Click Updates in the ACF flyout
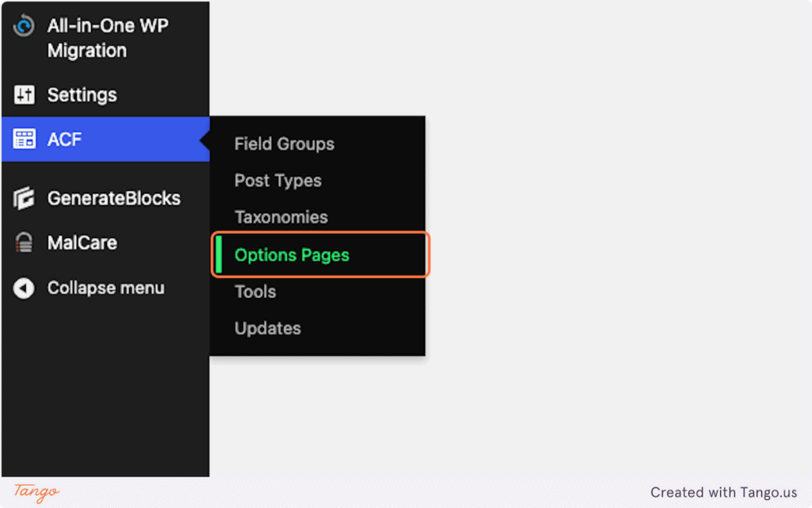The width and height of the screenshot is (812, 508). (x=267, y=328)
